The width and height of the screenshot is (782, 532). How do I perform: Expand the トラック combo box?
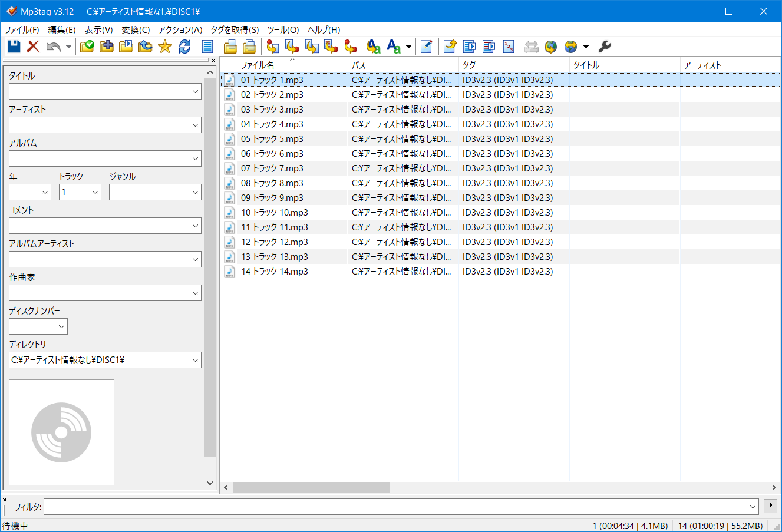click(x=95, y=192)
